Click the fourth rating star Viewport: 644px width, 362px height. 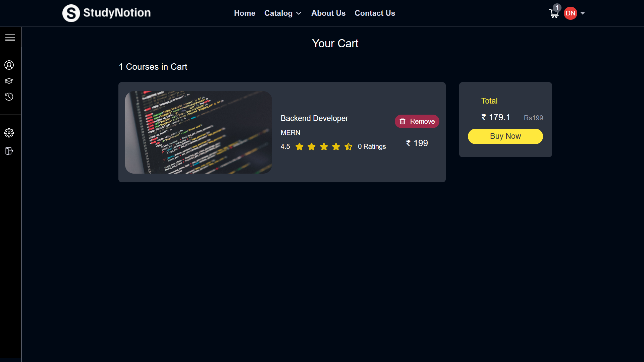point(336,146)
